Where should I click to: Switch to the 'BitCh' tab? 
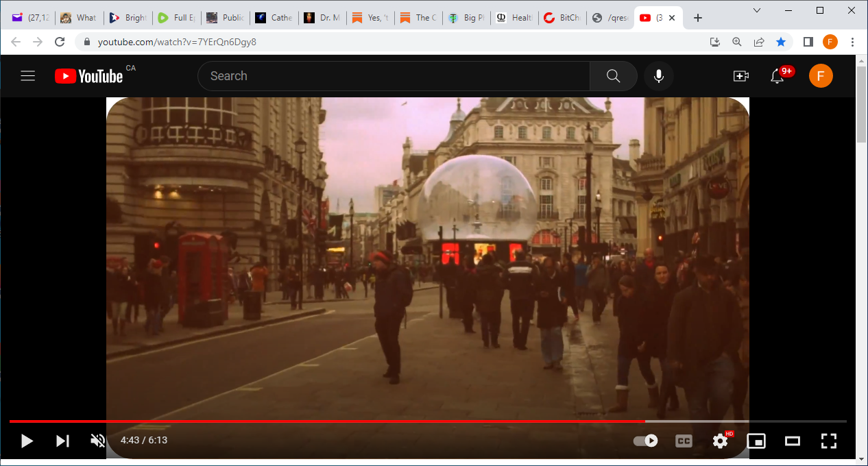tap(562, 18)
